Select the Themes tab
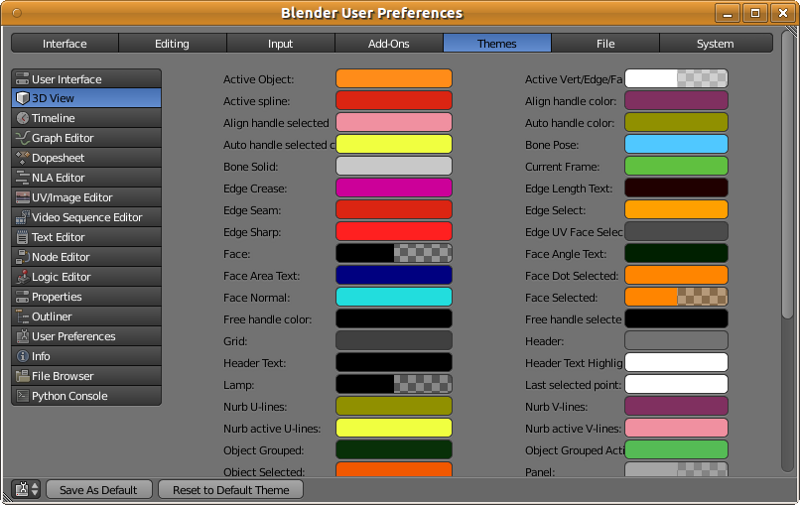Image resolution: width=800 pixels, height=505 pixels. coord(497,43)
